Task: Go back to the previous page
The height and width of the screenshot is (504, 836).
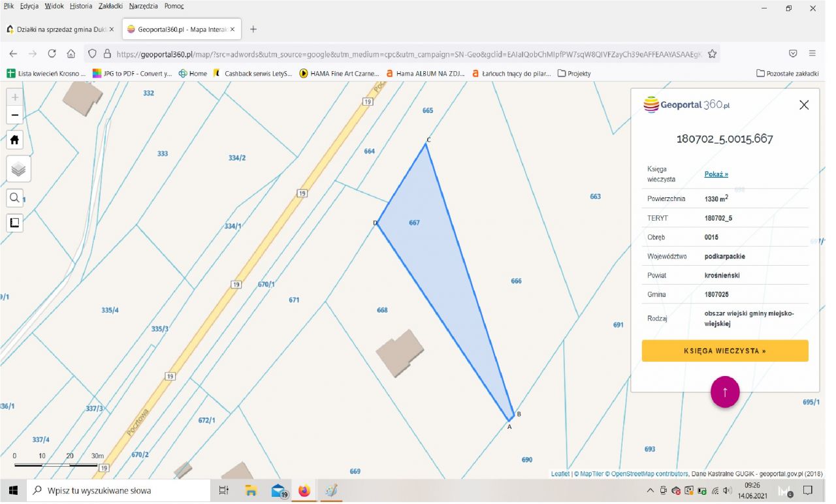Action: pyautogui.click(x=14, y=54)
